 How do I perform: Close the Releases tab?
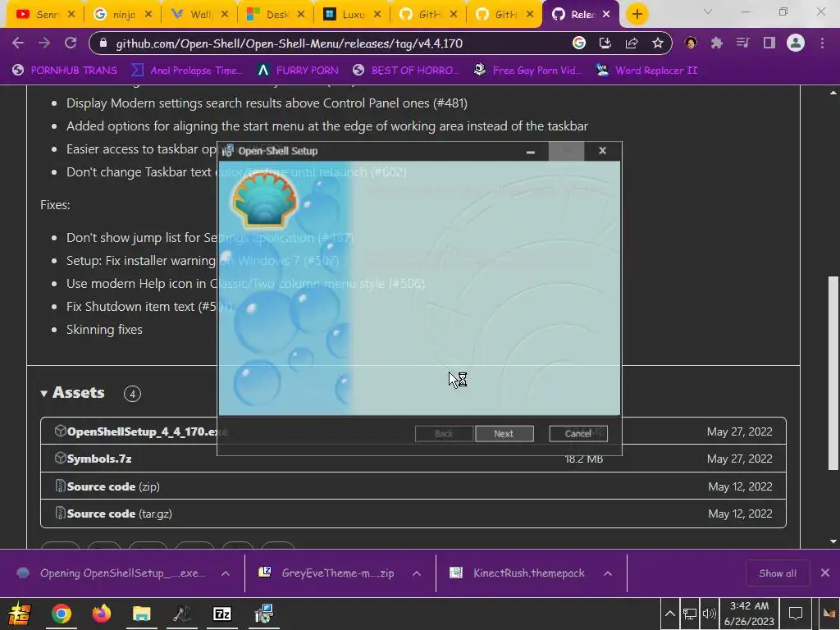tap(606, 15)
